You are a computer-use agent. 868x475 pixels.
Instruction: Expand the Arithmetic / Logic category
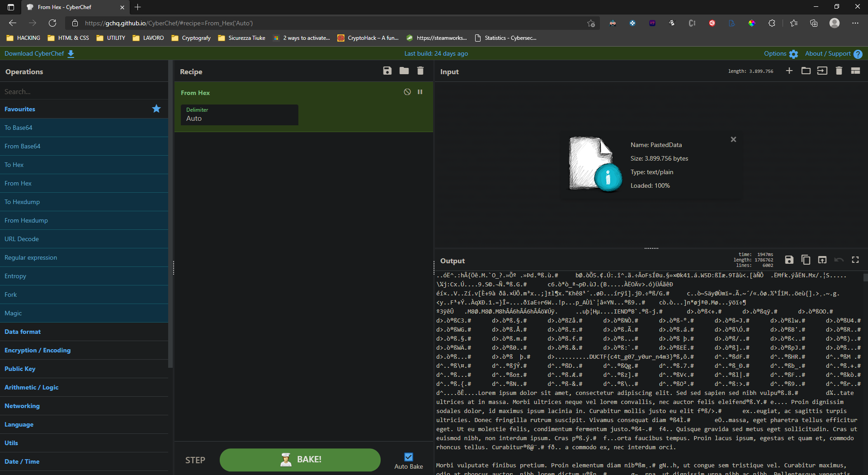click(x=84, y=387)
